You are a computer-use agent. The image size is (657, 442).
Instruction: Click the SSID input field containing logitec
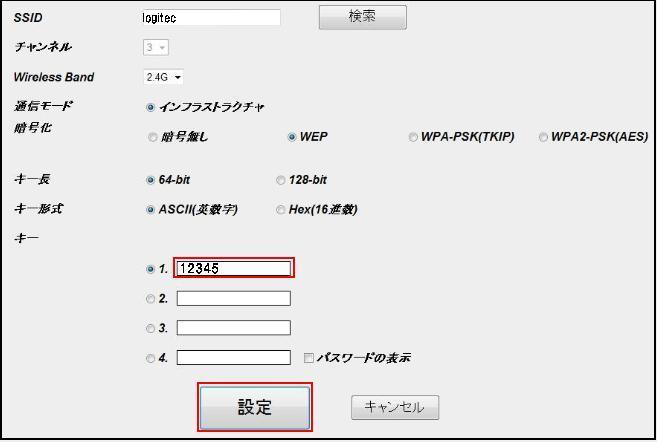(211, 18)
